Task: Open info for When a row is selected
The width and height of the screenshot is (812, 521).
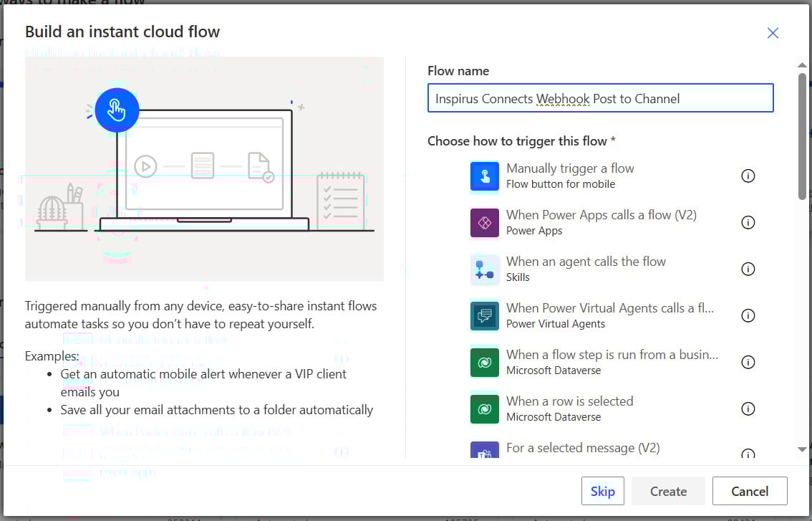Action: point(748,409)
